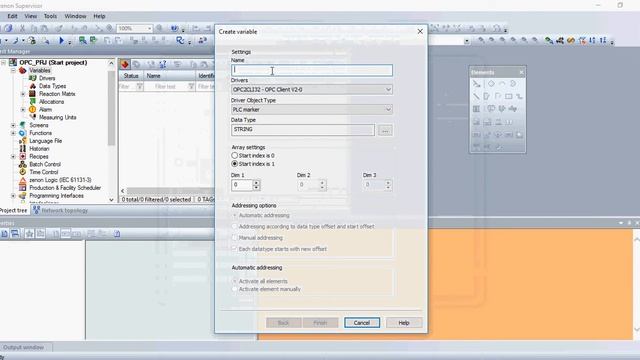Click the Data Type browse button
The height and width of the screenshot is (360, 640).
[x=385, y=130]
